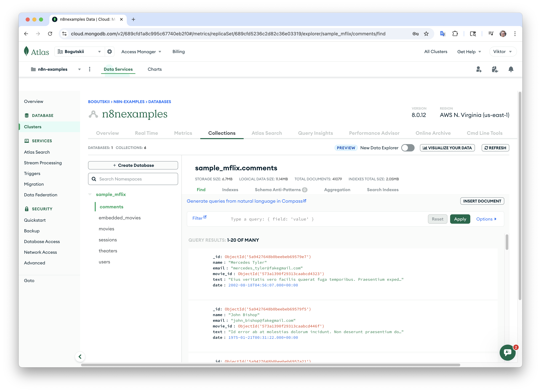Collapse the sidebar with the chevron button
The width and height of the screenshot is (541, 392).
pos(80,356)
